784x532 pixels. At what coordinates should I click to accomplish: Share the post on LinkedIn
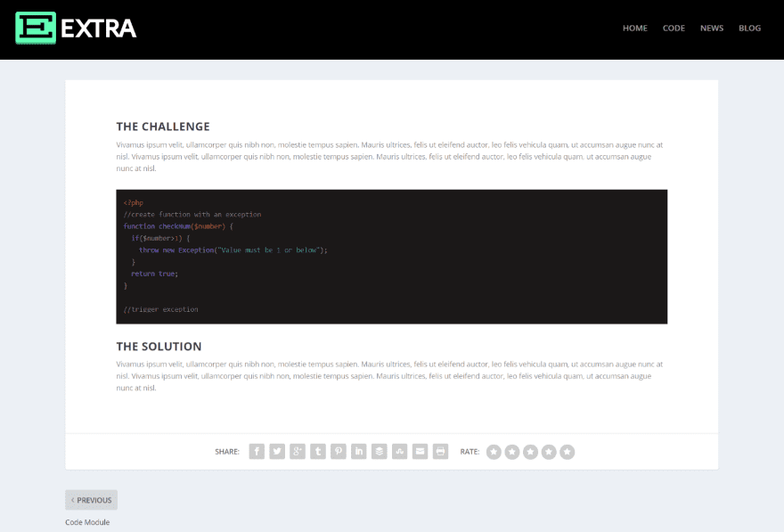pyautogui.click(x=359, y=452)
